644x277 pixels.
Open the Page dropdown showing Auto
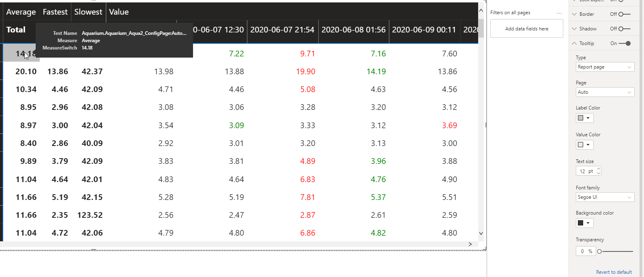[605, 92]
